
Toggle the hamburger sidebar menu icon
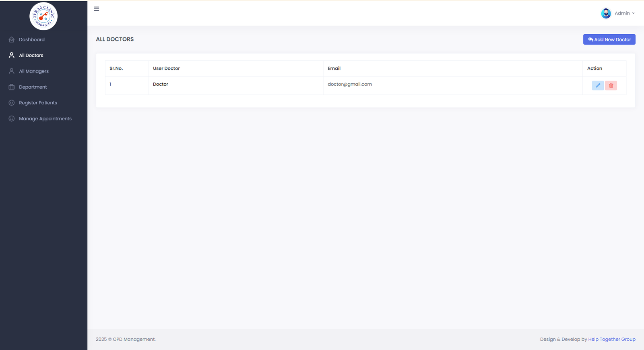pyautogui.click(x=97, y=9)
